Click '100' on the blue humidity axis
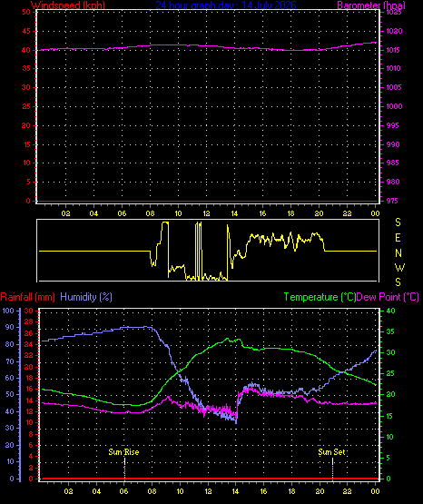This screenshot has width=423, height=504. click(8, 311)
